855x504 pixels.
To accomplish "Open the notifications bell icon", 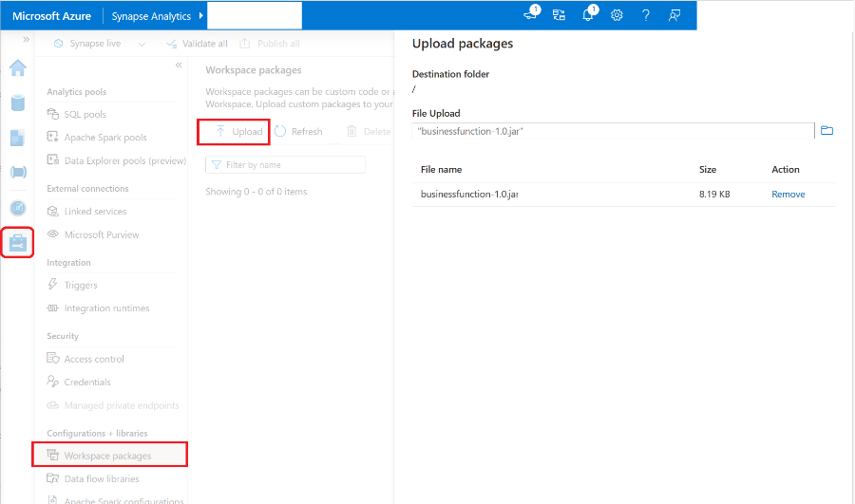I will click(x=588, y=14).
